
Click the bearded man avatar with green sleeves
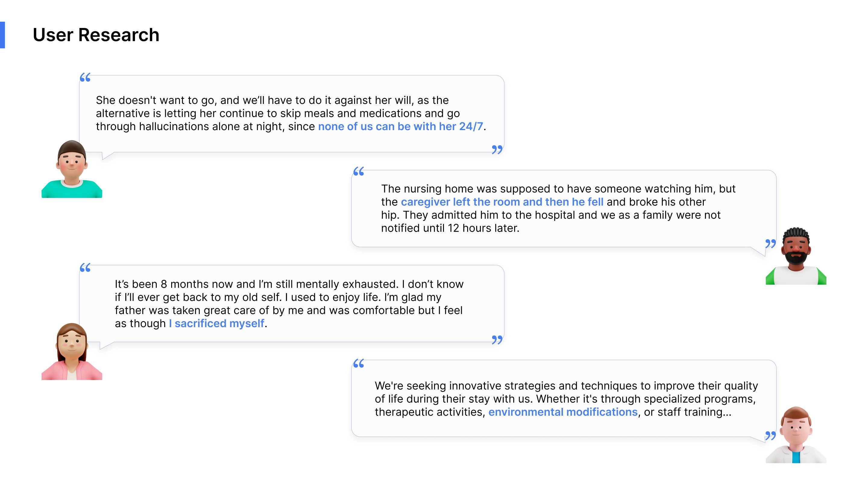pos(796,256)
